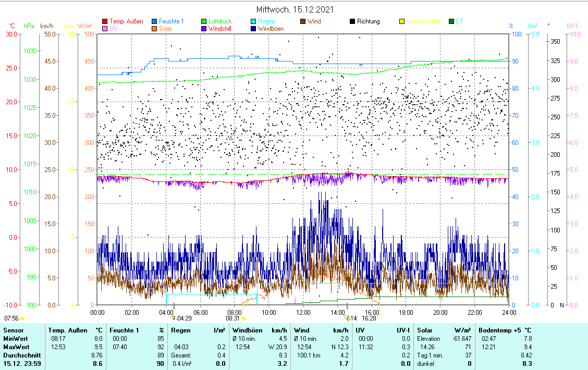The height and width of the screenshot is (370, 588).
Task: Click the 12:00 label on time axis
Action: 303,312
